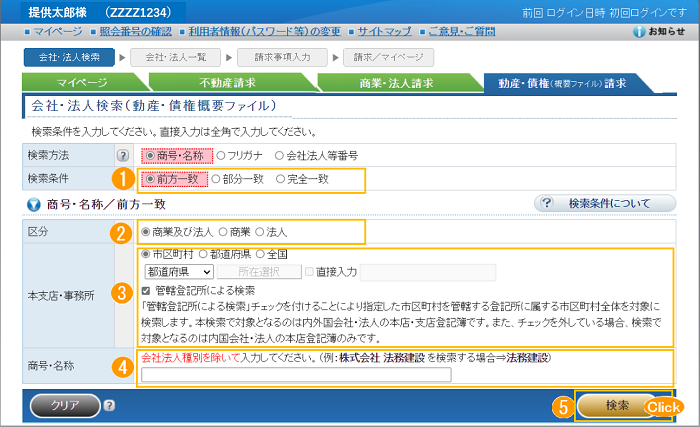The height and width of the screenshot is (427, 700).
Task: Click the 検索 search button
Action: point(617,406)
